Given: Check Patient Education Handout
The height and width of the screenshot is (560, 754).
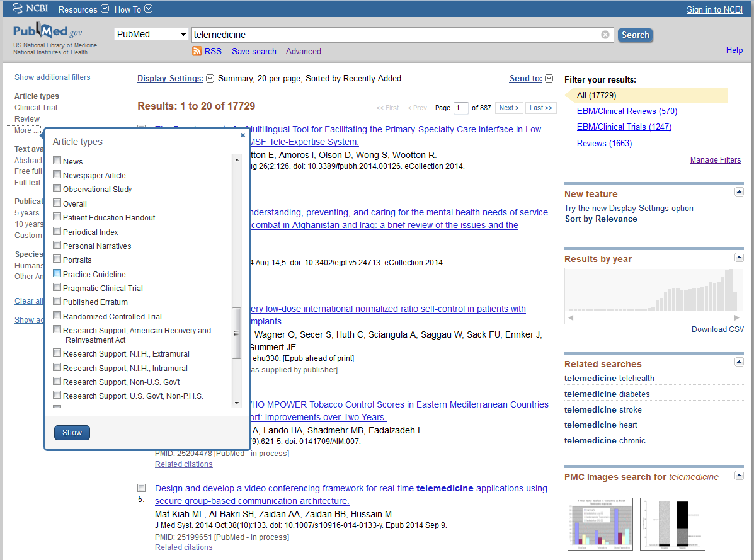Looking at the screenshot, I should (x=57, y=217).
